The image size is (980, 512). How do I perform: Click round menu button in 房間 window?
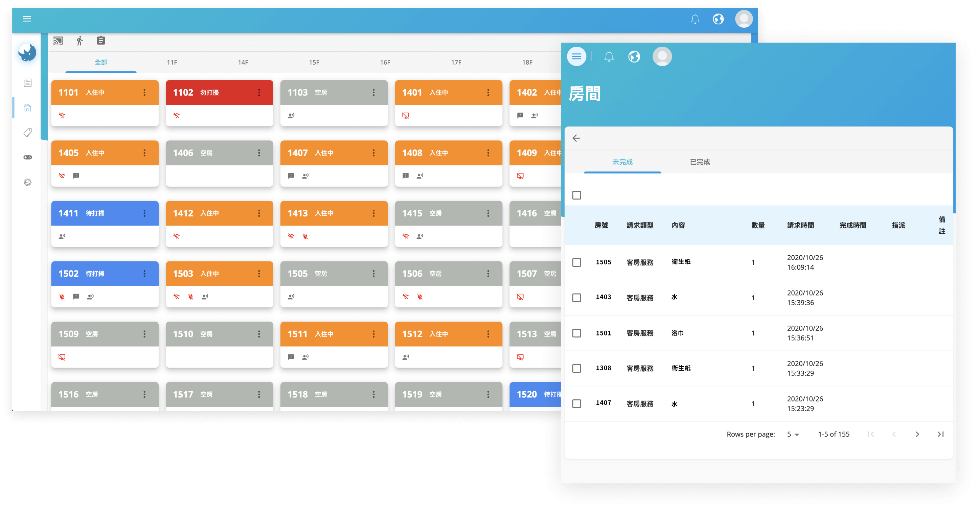(576, 56)
